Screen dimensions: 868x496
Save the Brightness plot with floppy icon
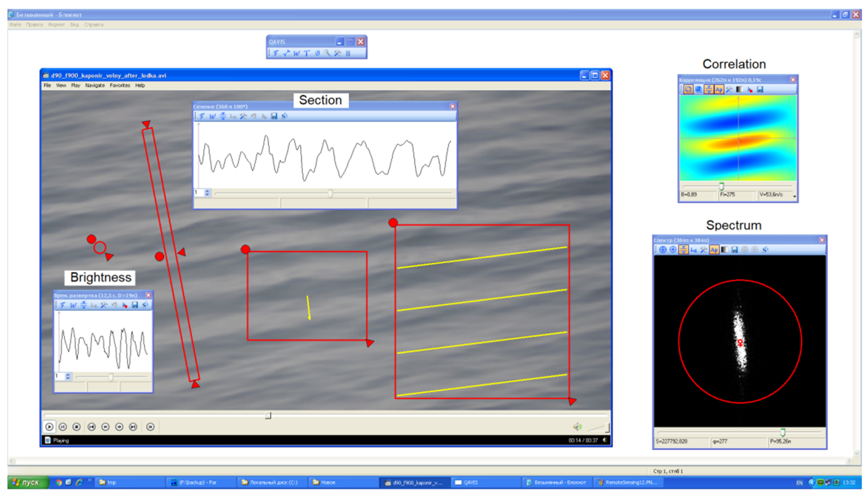pos(135,305)
